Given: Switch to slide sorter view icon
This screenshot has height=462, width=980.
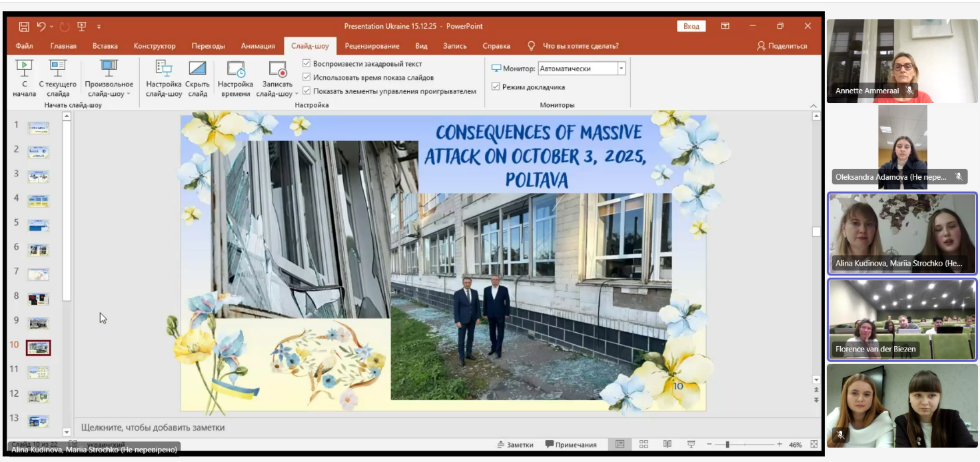Looking at the screenshot, I should (x=644, y=445).
